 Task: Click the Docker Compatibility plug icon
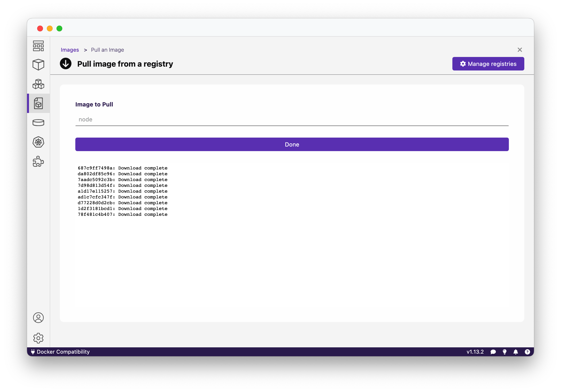coord(33,352)
